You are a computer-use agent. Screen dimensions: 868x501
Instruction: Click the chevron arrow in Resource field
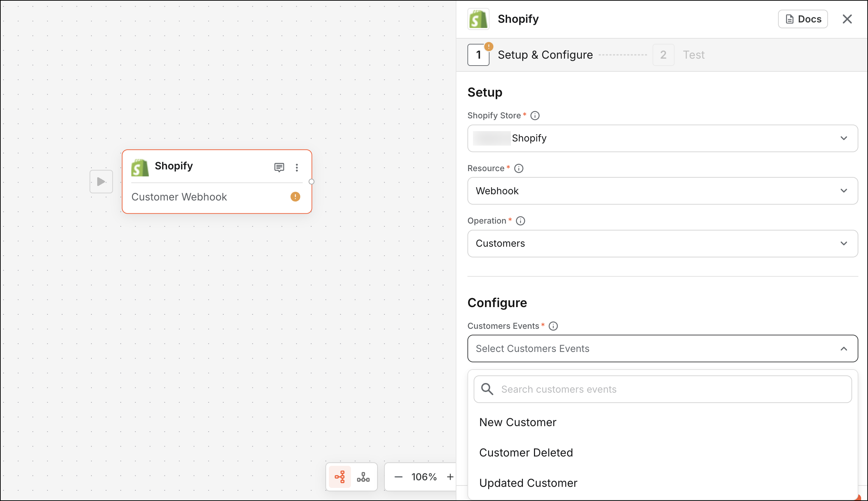[x=844, y=191]
